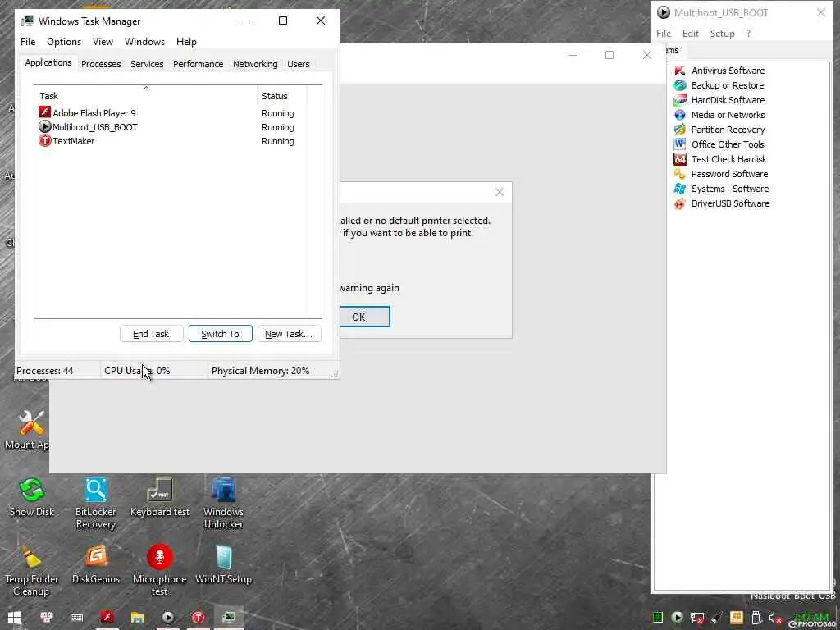Launch the BitLocker Recovery desktop icon
Image resolution: width=840 pixels, height=630 pixels.
[x=95, y=491]
